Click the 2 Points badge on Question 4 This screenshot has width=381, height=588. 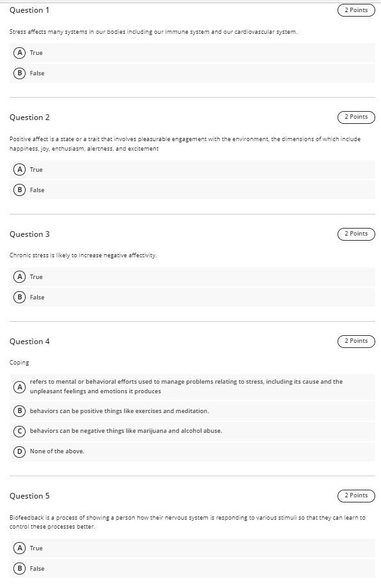coord(355,341)
